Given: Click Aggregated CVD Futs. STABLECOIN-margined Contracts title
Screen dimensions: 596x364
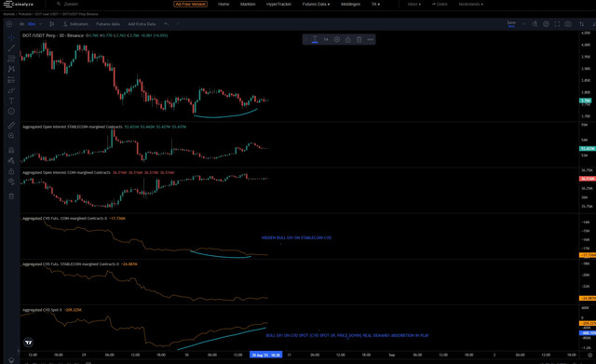Looking at the screenshot, I should click(70, 264).
